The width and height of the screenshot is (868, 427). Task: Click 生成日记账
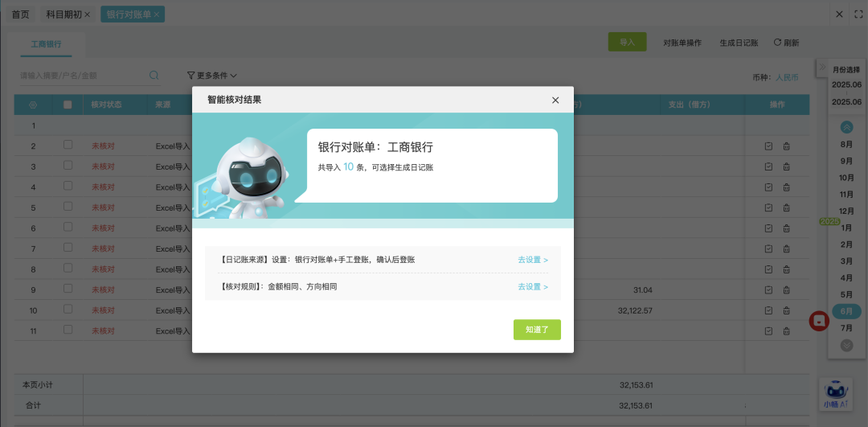pos(739,43)
